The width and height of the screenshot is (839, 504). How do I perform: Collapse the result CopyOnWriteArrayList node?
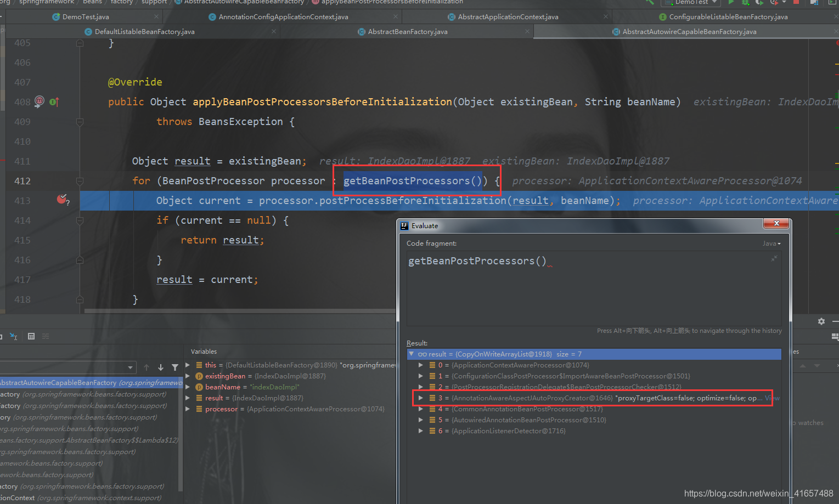[x=412, y=354]
